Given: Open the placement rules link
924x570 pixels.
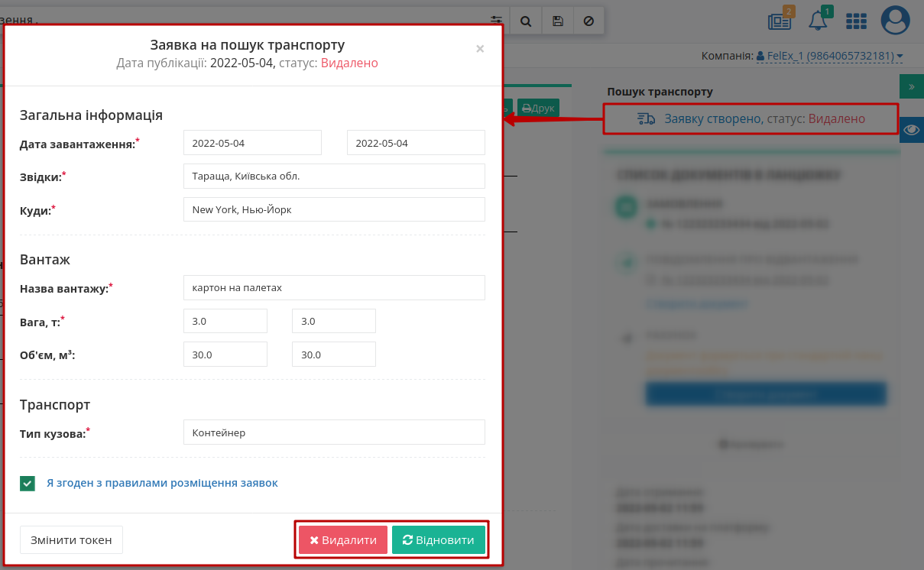Looking at the screenshot, I should tap(162, 483).
